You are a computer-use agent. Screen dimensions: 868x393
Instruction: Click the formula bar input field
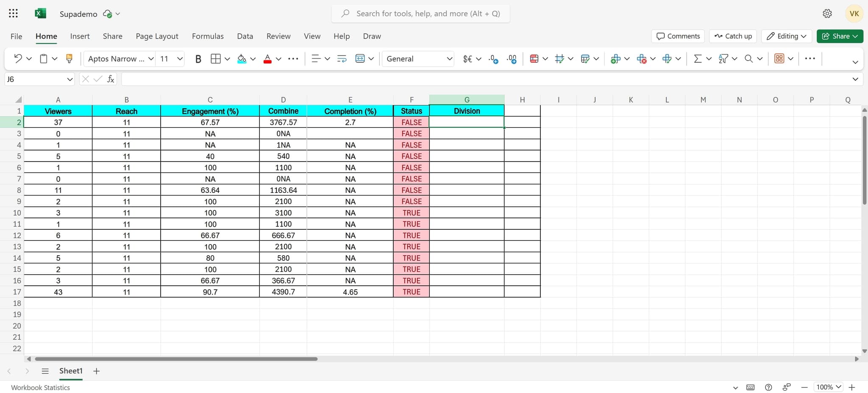(483, 79)
